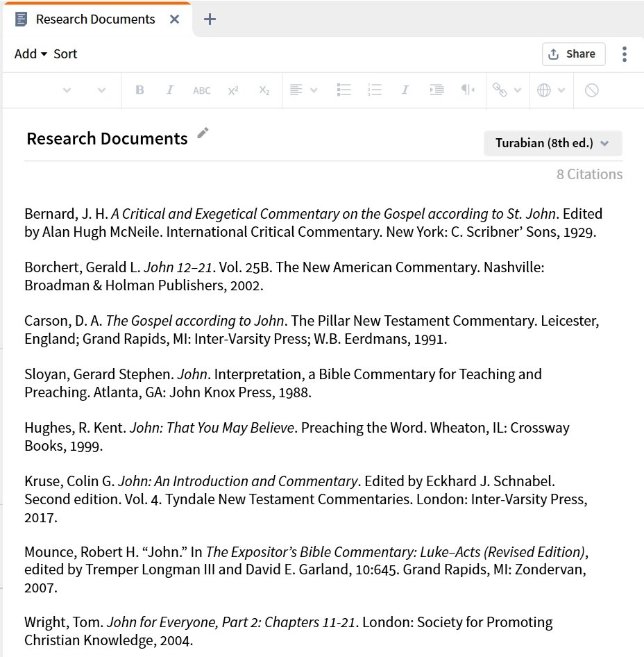Screen dimensions: 644x657
Task: Expand the link options dropdown
Action: [x=507, y=90]
